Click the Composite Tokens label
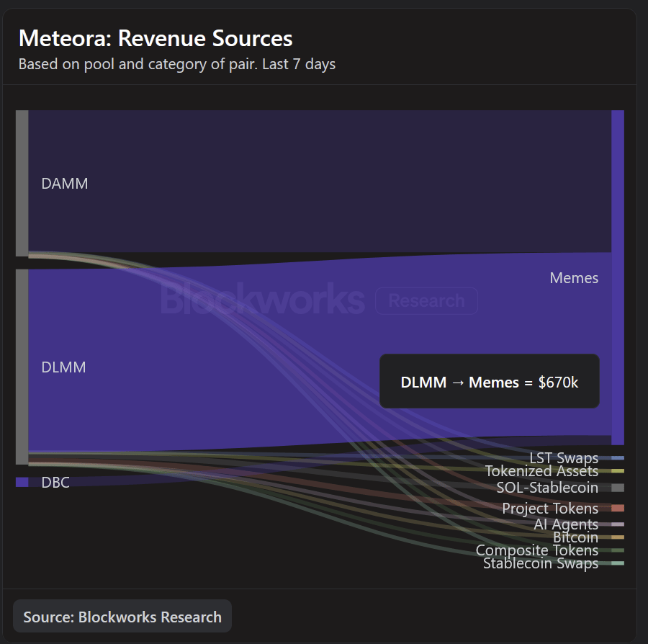The width and height of the screenshot is (648, 644). [537, 550]
